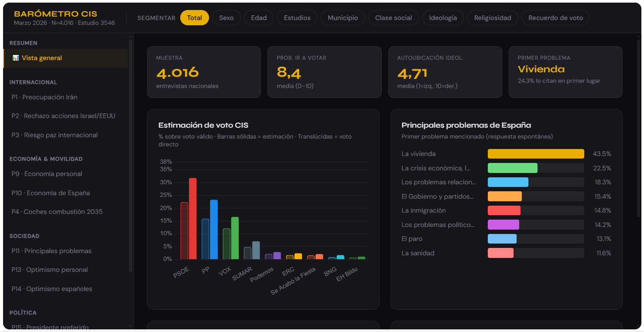The height and width of the screenshot is (332, 644).
Task: Choose the Recuerdo de voto segment
Action: click(x=555, y=18)
